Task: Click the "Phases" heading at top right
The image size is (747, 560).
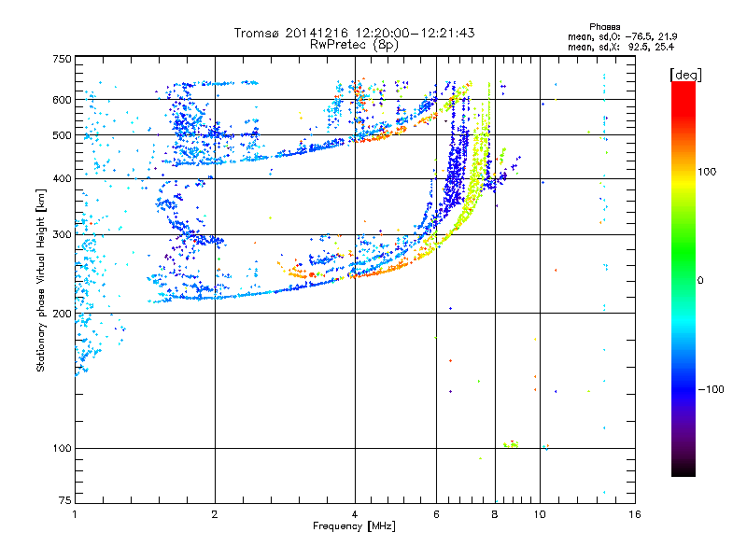Action: pyautogui.click(x=604, y=27)
